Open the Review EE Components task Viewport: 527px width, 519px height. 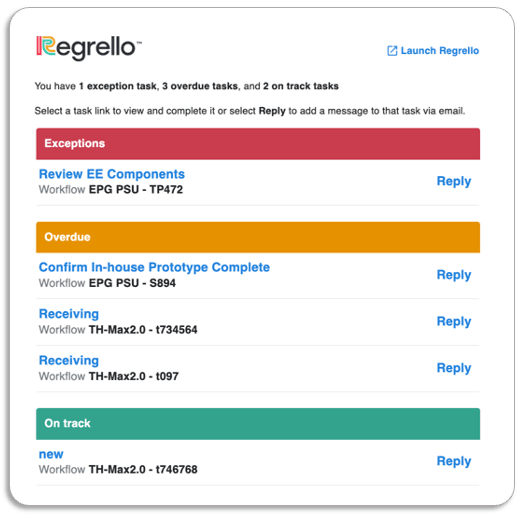(112, 174)
